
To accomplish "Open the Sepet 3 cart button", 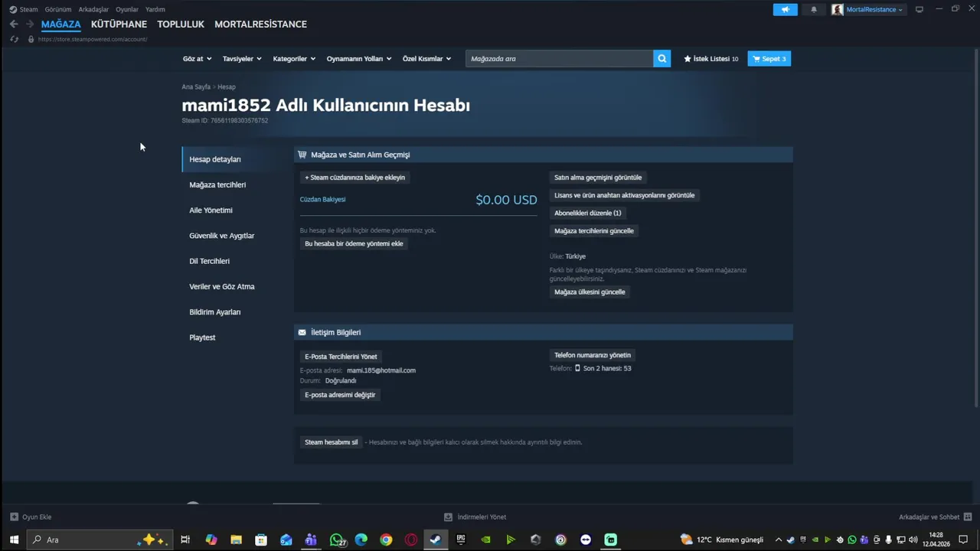I will [x=769, y=58].
